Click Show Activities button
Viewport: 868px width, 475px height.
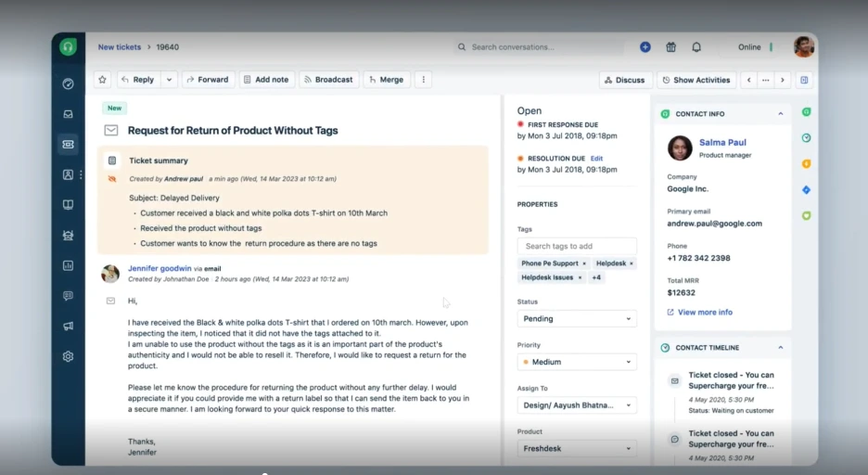pyautogui.click(x=696, y=80)
